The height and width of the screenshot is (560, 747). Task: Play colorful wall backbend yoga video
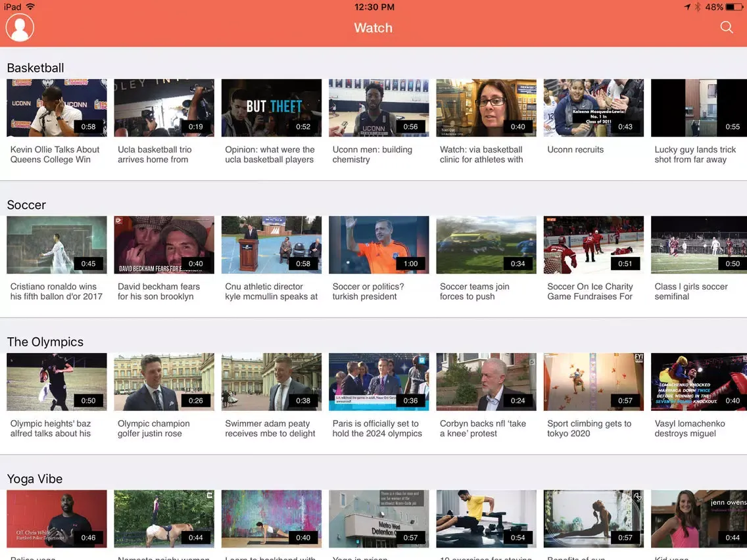pyautogui.click(x=272, y=519)
